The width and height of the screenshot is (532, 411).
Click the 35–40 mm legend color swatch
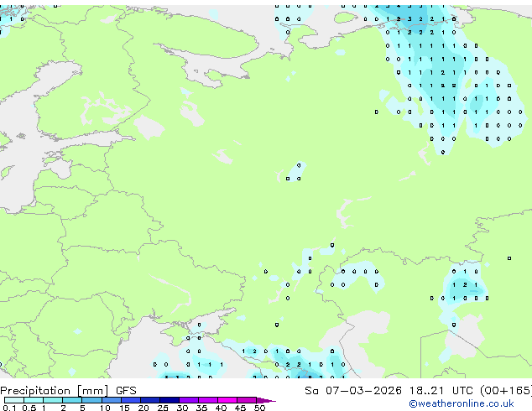(207, 400)
